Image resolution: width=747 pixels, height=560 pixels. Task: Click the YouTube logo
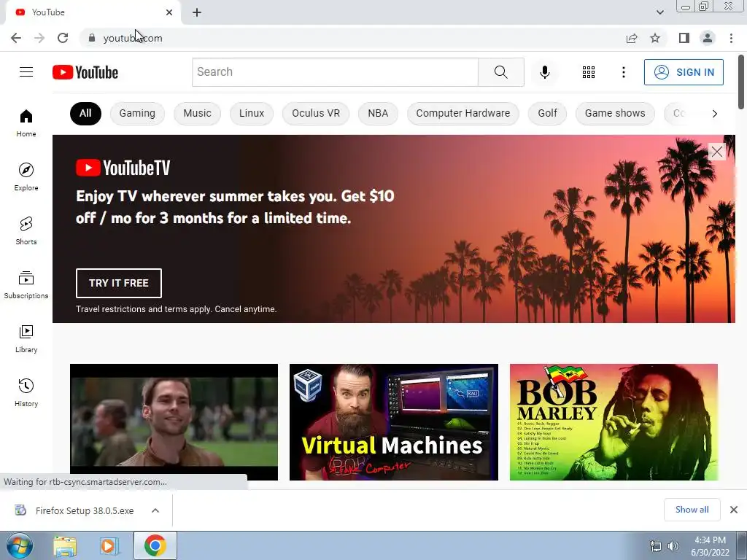click(85, 72)
